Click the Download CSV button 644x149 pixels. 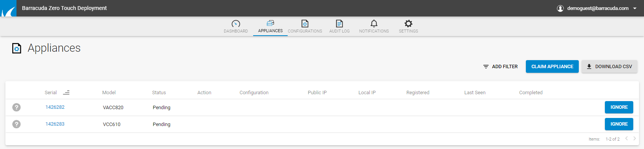[x=609, y=67]
